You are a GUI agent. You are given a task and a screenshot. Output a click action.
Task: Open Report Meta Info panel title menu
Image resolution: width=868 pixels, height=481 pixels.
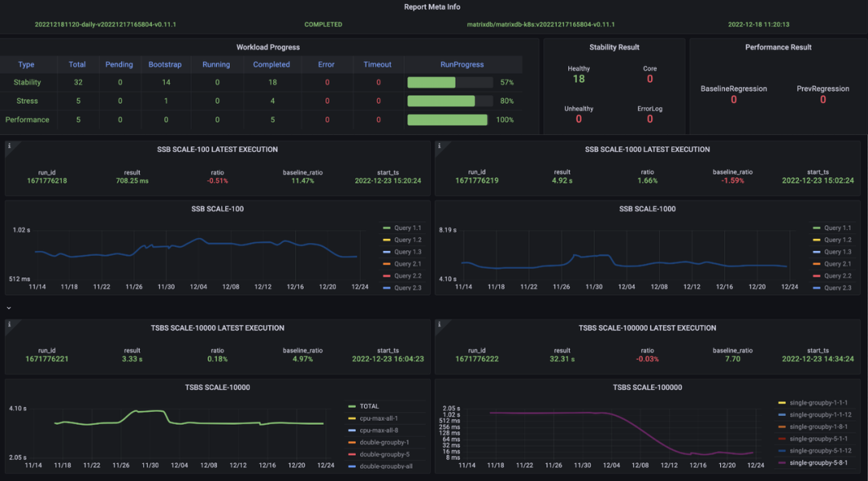point(432,6)
